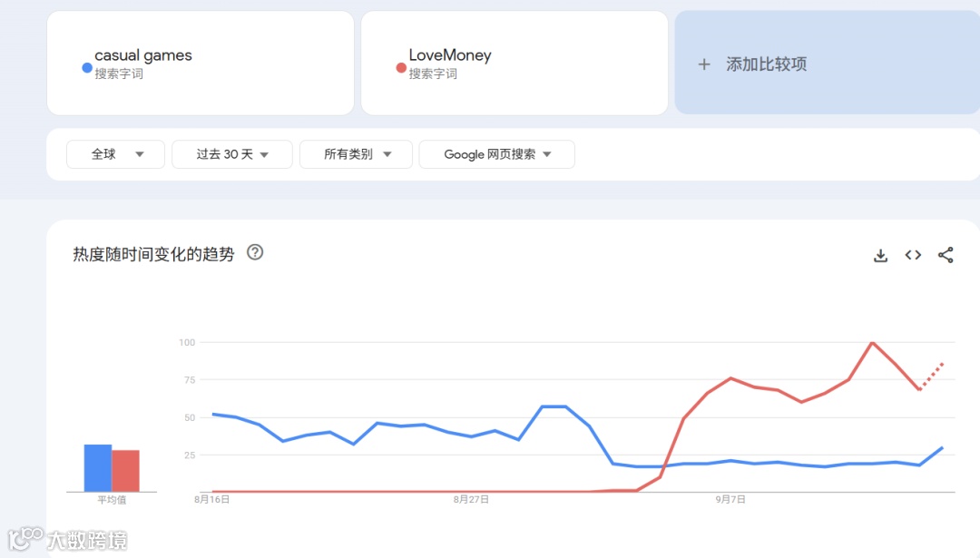Open the embed code icon
The width and height of the screenshot is (980, 558).
point(913,255)
